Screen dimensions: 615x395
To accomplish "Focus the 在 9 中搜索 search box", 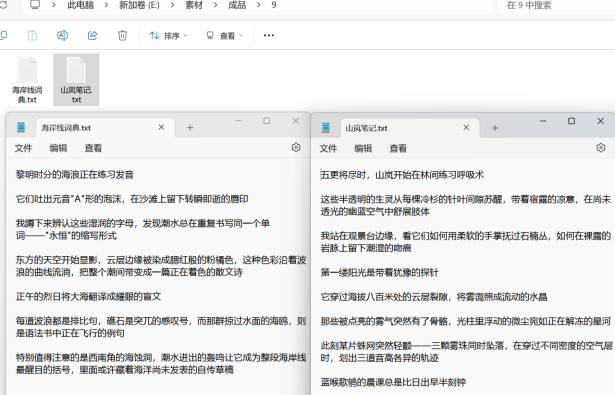I will click(556, 5).
